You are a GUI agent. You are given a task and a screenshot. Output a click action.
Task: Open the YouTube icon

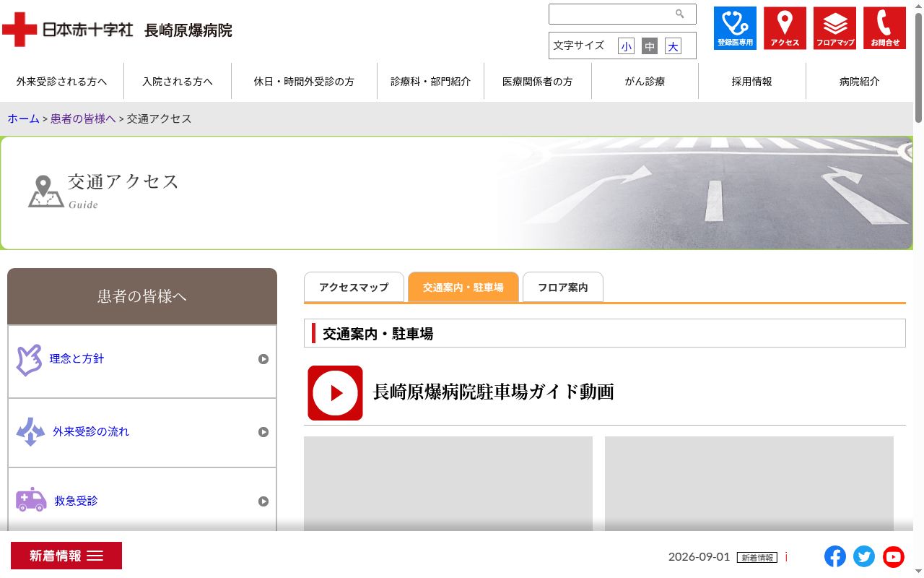click(x=894, y=556)
